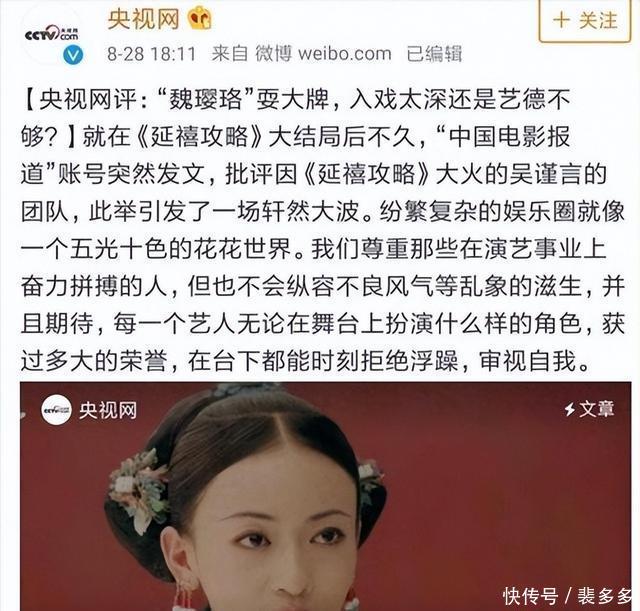Click the gold membership badge beside 央视网
640x611 pixels.
(x=200, y=18)
